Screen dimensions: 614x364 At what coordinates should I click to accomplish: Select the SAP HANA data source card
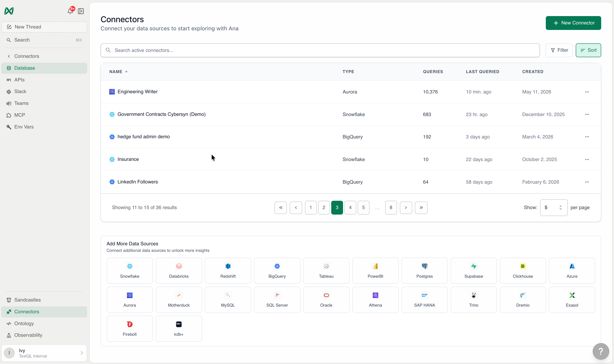tap(424, 299)
